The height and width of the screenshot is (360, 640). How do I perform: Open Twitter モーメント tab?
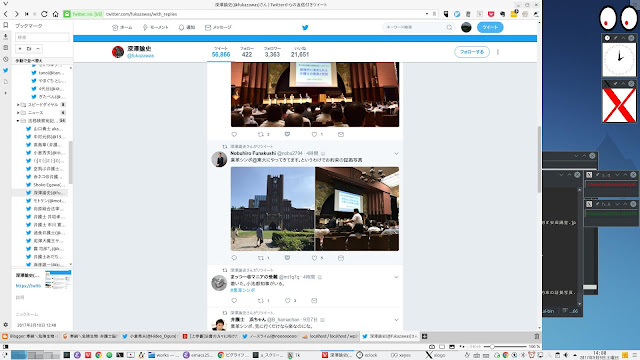tap(156, 27)
